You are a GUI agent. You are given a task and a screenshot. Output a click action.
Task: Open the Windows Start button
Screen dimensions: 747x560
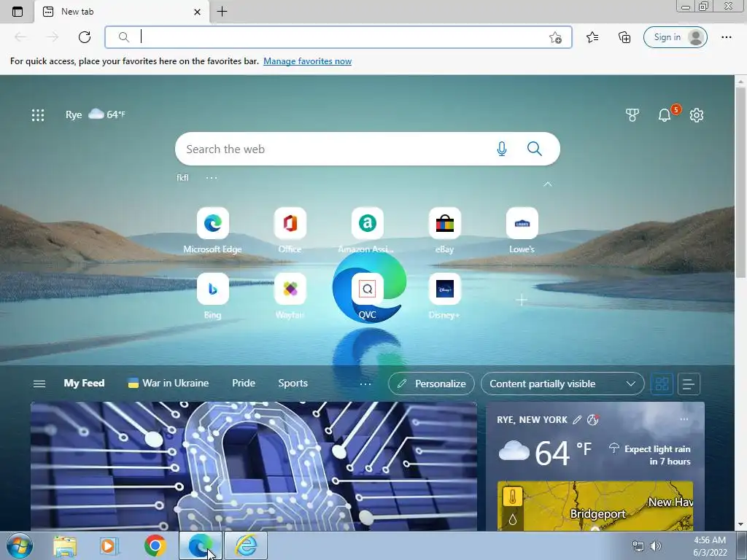point(20,545)
